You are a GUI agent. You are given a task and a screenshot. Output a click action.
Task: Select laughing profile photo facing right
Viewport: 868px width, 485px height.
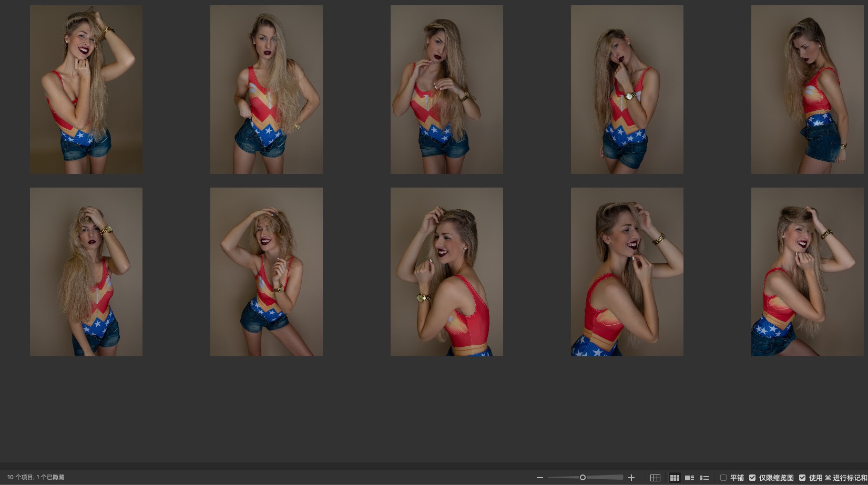(627, 272)
